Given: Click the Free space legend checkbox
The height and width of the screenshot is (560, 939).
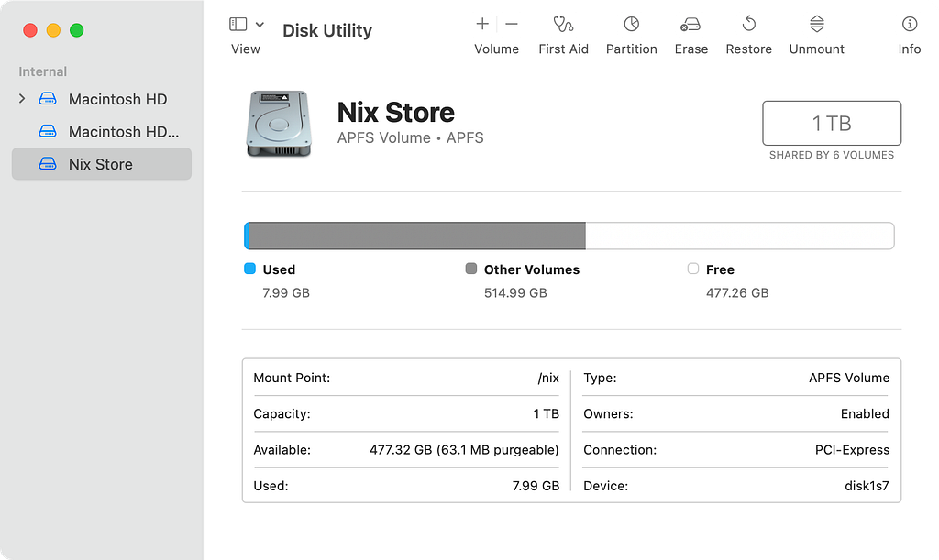Looking at the screenshot, I should coord(692,269).
